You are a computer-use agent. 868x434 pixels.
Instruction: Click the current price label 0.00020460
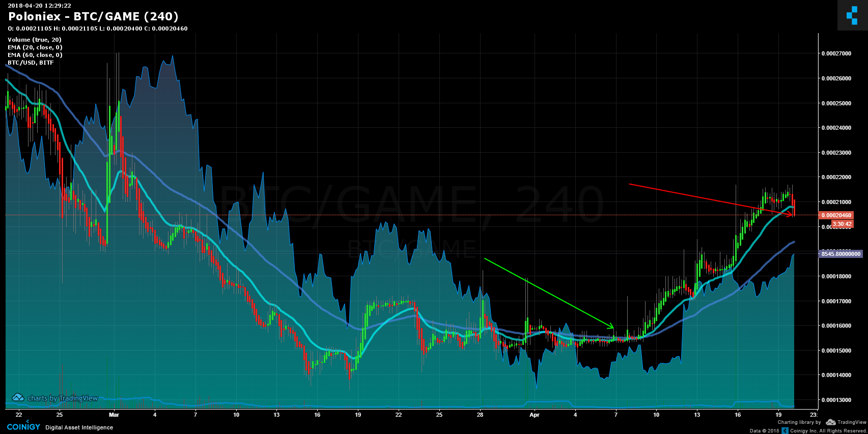tap(836, 215)
